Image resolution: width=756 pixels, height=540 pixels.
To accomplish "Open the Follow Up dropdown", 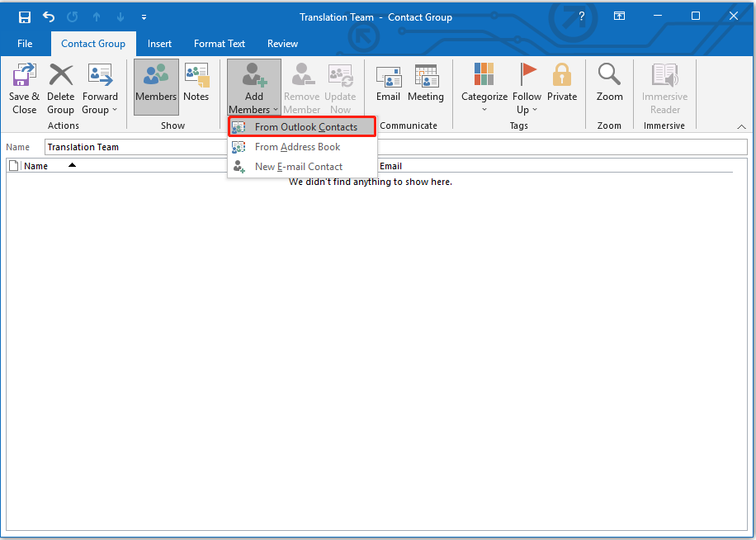I will point(527,91).
